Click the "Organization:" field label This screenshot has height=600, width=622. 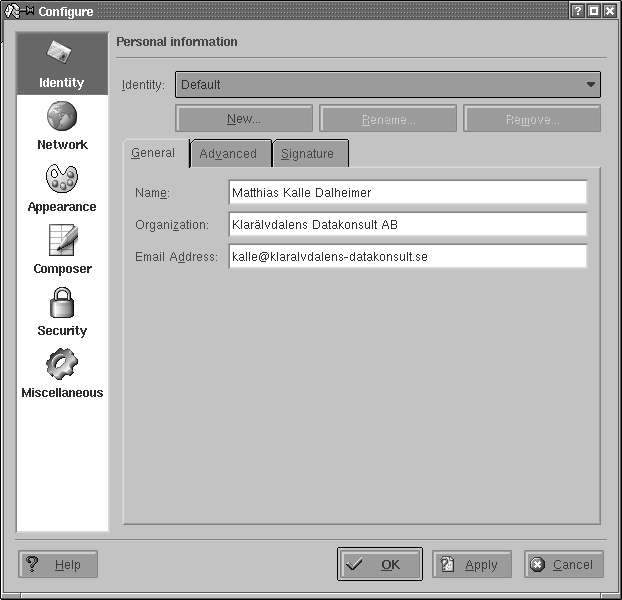[x=172, y=225]
